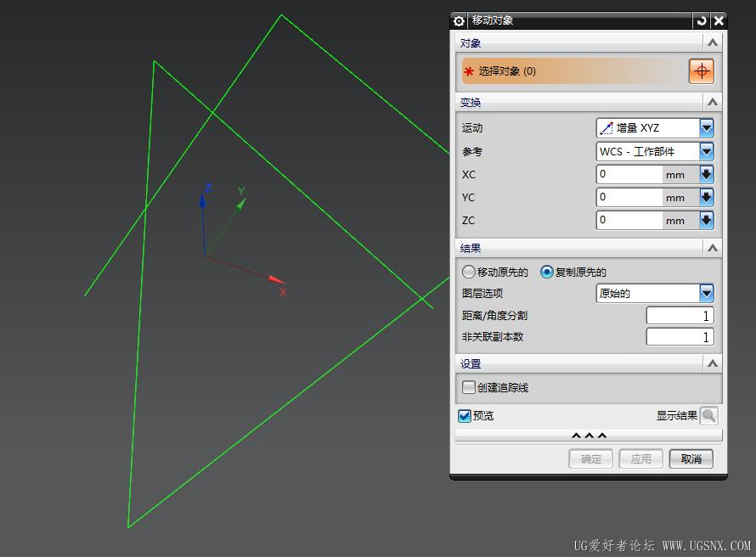The width and height of the screenshot is (756, 557).
Task: Open the dialog settings gear menu
Action: pos(460,20)
